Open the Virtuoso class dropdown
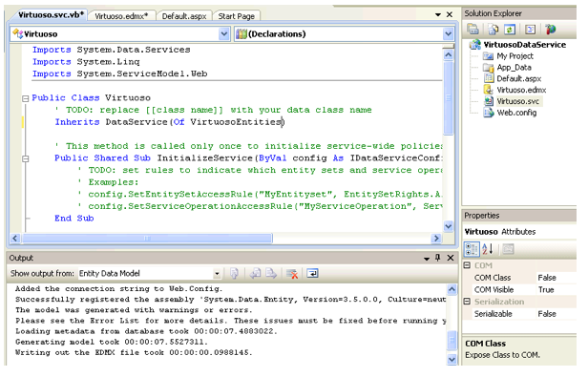Image resolution: width=588 pixels, height=377 pixels. point(120,34)
